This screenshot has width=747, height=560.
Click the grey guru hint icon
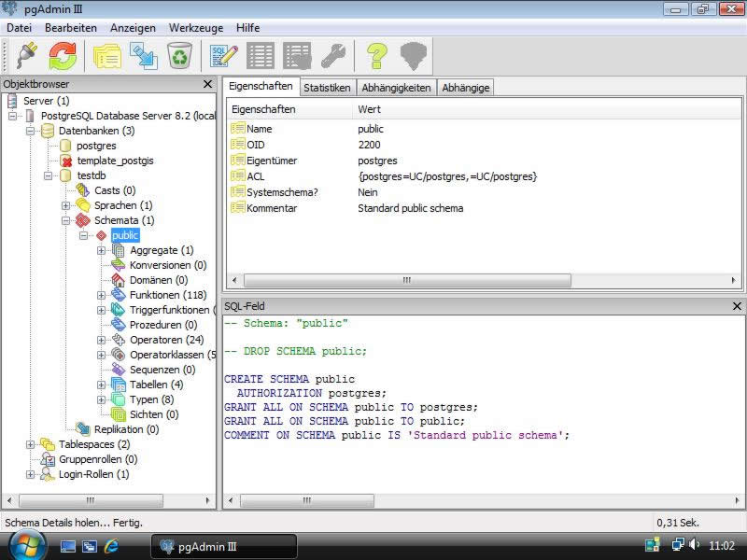coord(413,56)
